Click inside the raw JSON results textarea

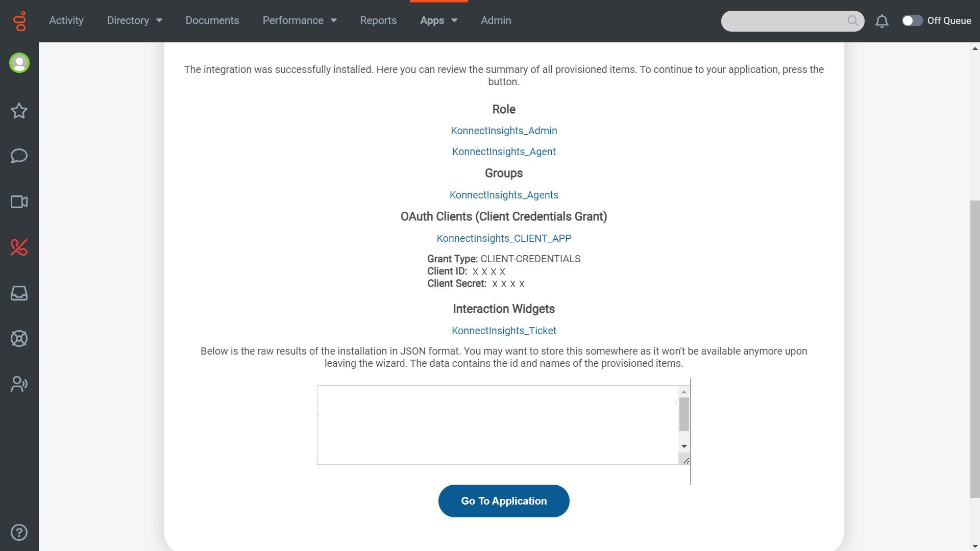tap(498, 425)
